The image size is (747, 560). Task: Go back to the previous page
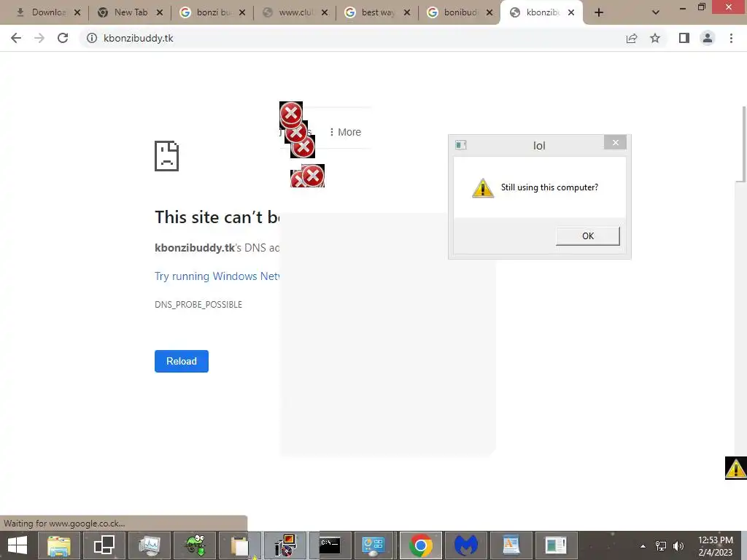point(16,38)
